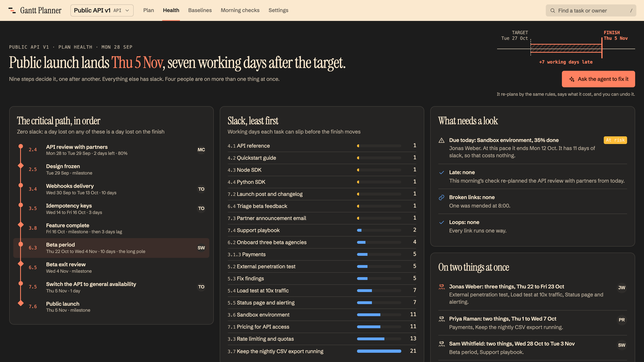This screenshot has height=362, width=644.
Task: Click the SW avatar on Beta period row
Action: pos(201,248)
